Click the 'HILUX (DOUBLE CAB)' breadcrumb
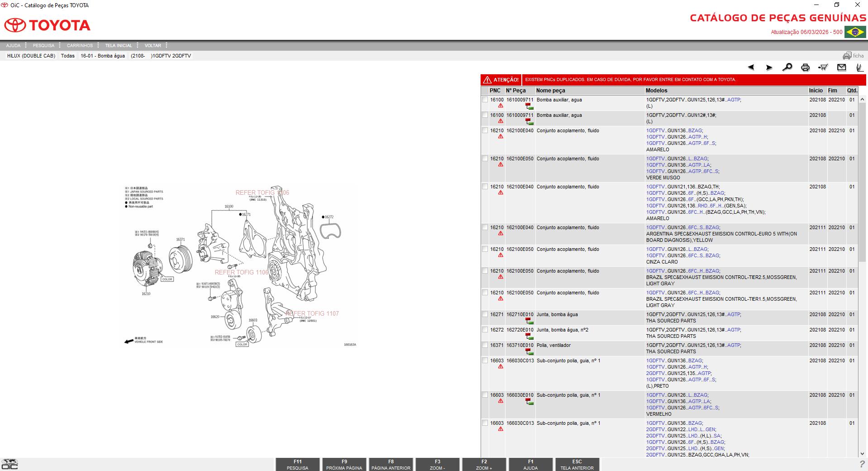Screen dimensions: 868x471 pos(31,56)
